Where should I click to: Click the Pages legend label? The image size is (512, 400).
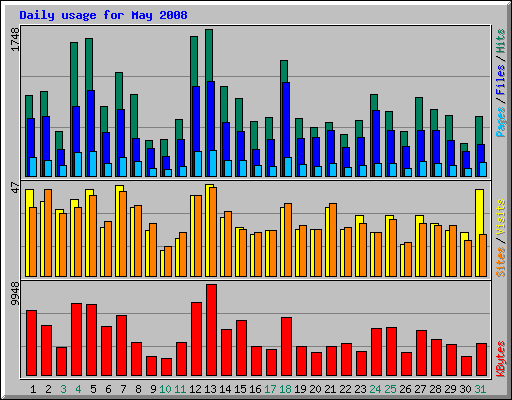point(501,122)
